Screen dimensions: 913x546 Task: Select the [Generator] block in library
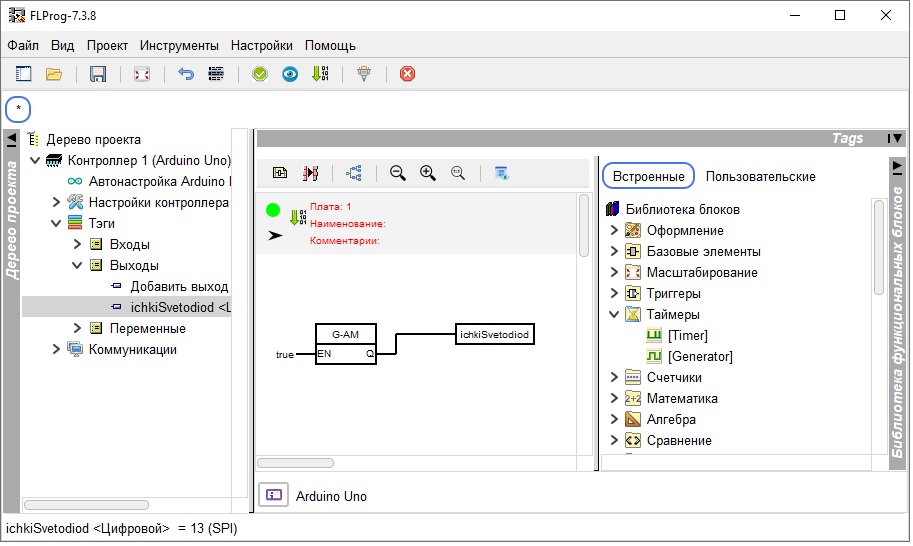pos(699,357)
